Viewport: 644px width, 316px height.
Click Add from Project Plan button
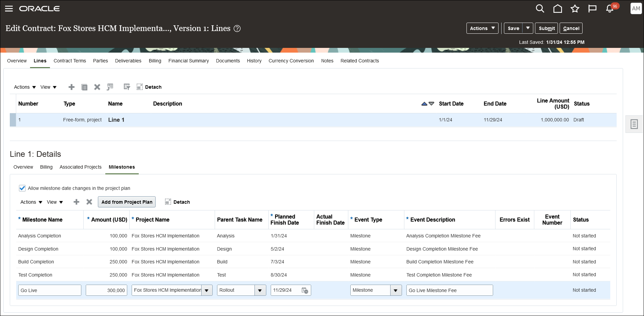(127, 202)
